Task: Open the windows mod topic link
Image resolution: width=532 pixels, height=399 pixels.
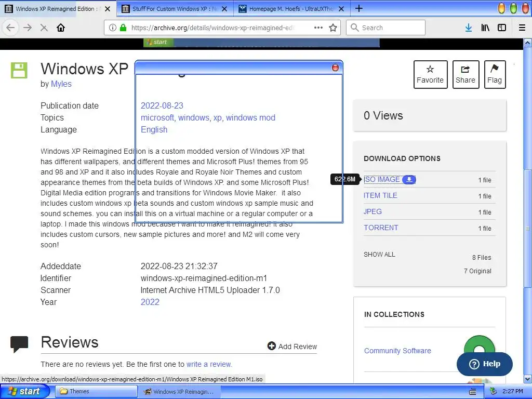Action: point(250,117)
